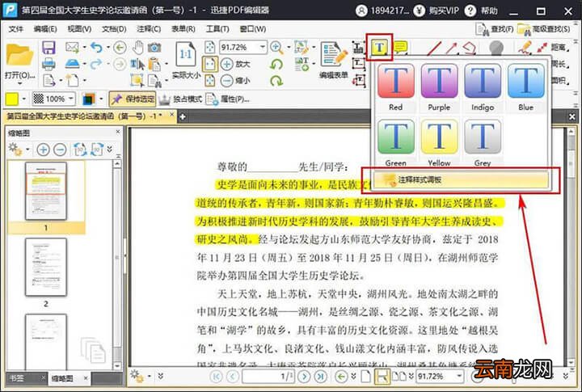582x392 pixels.
Task: Jump to the last page
Action: (x=320, y=377)
